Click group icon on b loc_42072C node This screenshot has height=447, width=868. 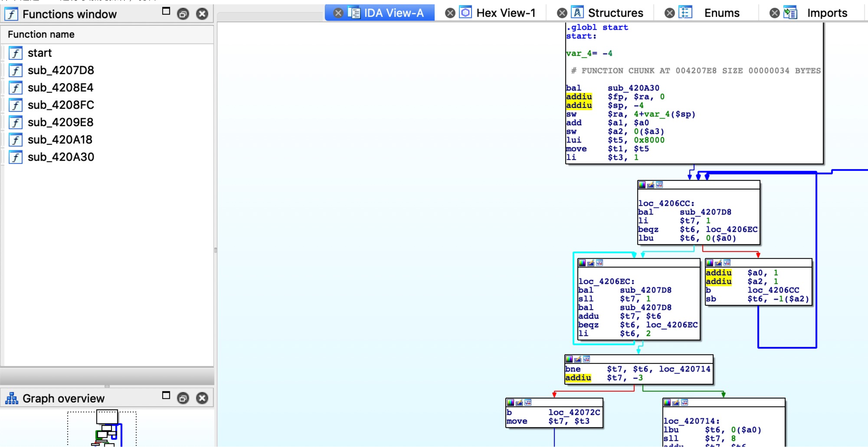click(x=528, y=402)
